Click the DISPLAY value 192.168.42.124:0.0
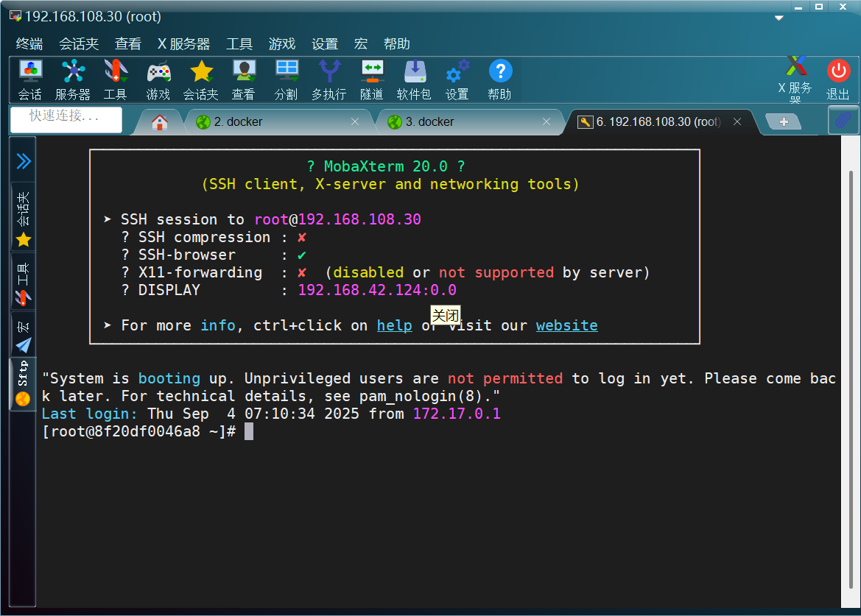 pos(377,290)
